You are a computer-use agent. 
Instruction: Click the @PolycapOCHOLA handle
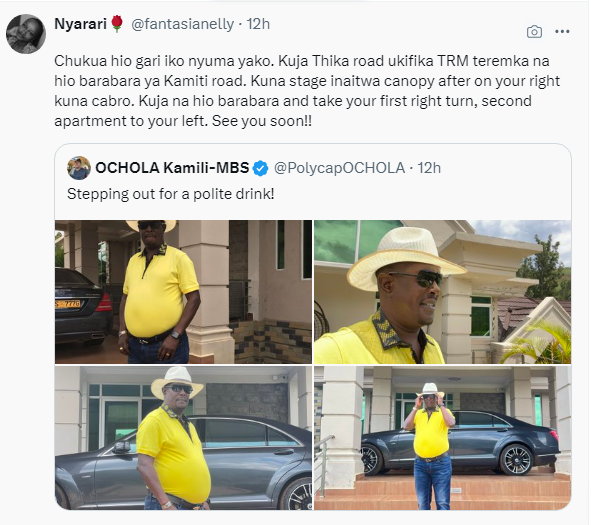[x=339, y=168]
